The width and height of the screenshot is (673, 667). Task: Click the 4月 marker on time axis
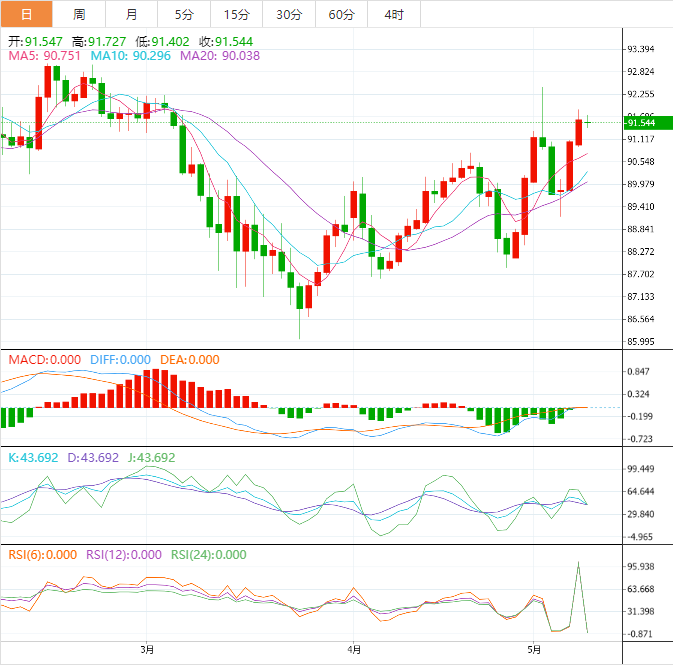coord(354,650)
